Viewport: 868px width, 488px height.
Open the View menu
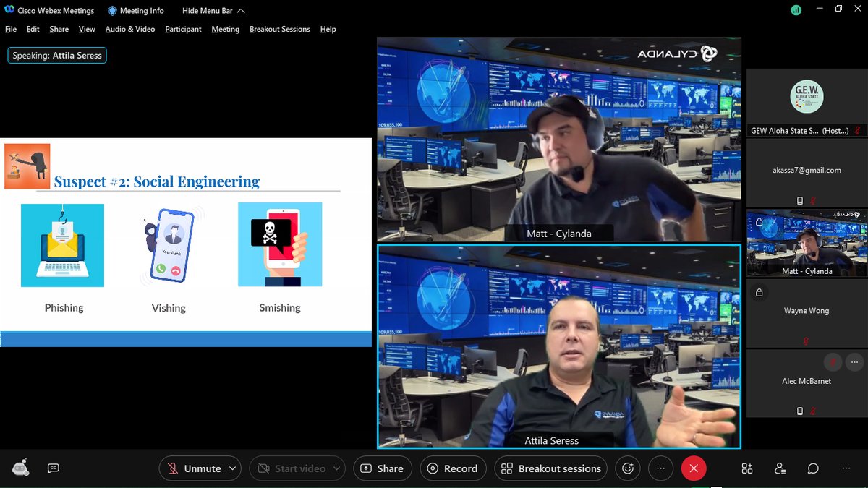(87, 30)
